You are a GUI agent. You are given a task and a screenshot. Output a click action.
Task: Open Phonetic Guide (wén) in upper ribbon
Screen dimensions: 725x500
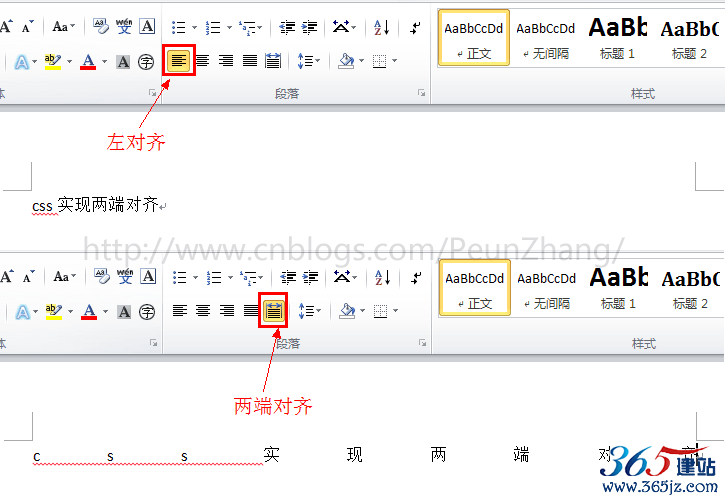click(x=124, y=26)
